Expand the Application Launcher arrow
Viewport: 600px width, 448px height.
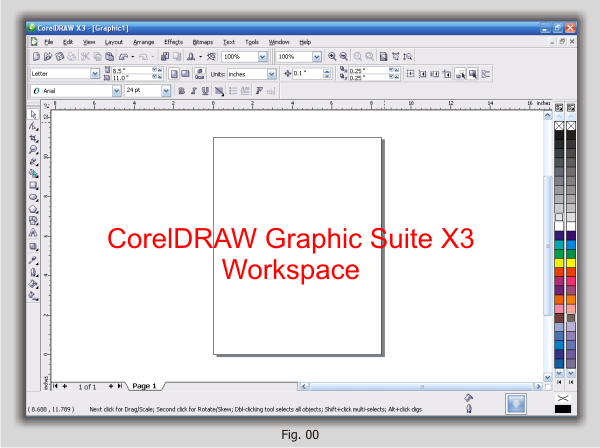pyautogui.click(x=200, y=57)
